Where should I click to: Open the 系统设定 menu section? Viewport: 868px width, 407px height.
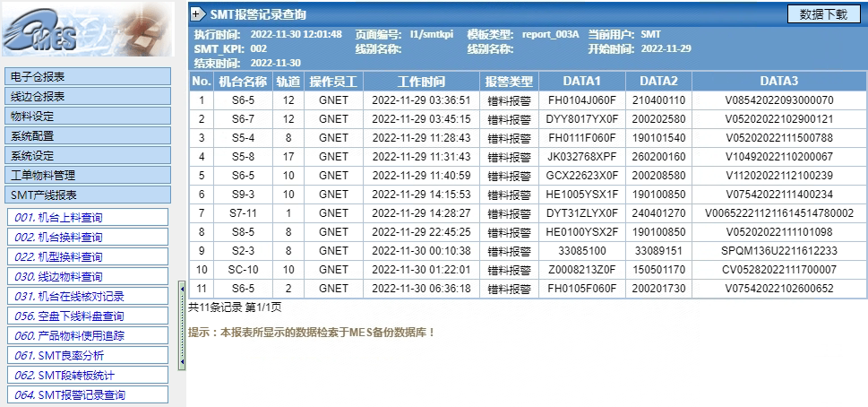[x=88, y=155]
